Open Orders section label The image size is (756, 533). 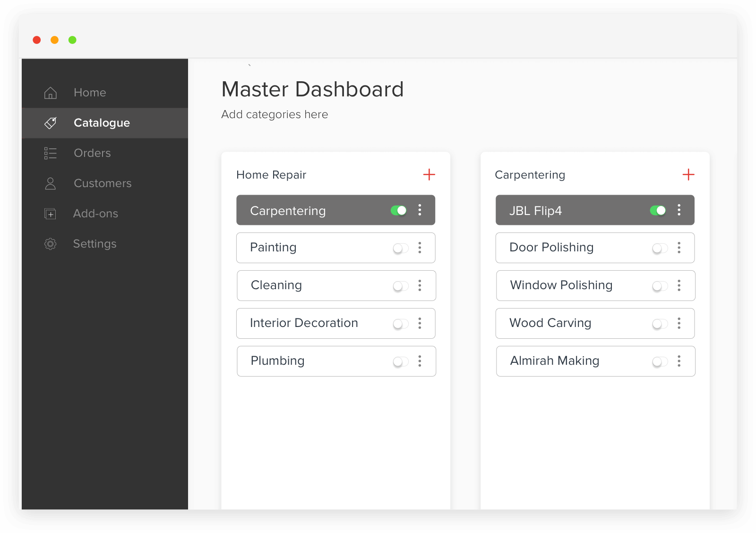click(92, 153)
